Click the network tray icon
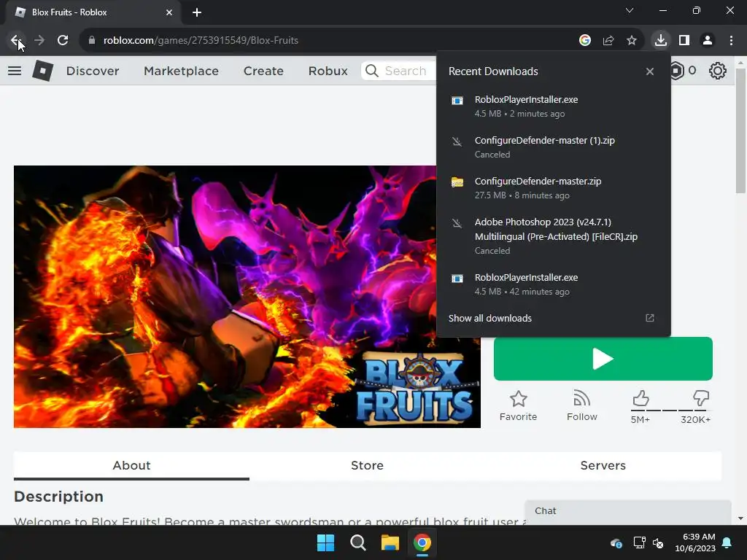 pyautogui.click(x=639, y=542)
